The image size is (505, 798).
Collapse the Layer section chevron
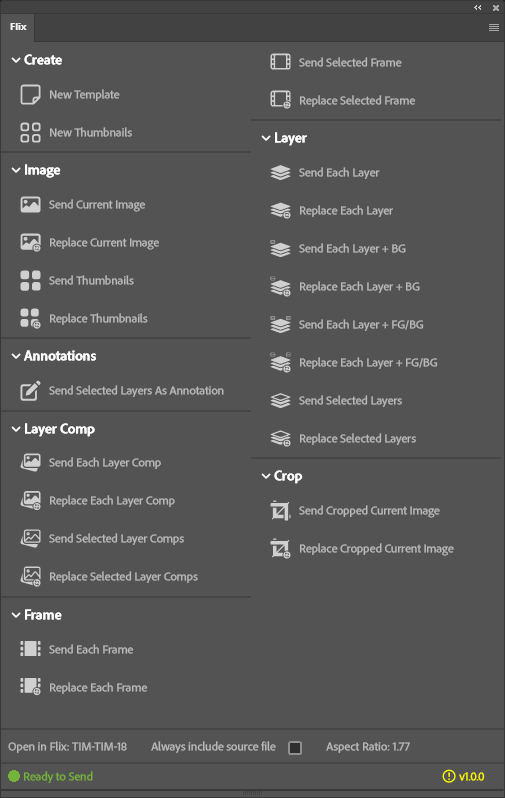pos(266,138)
